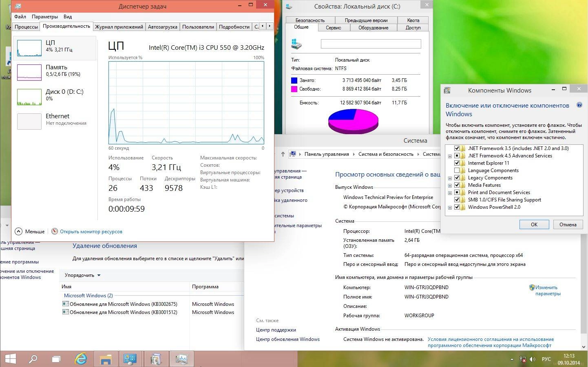588x367 pixels.
Task: Select the Ethernet panel in Task Manager
Action: click(55, 121)
